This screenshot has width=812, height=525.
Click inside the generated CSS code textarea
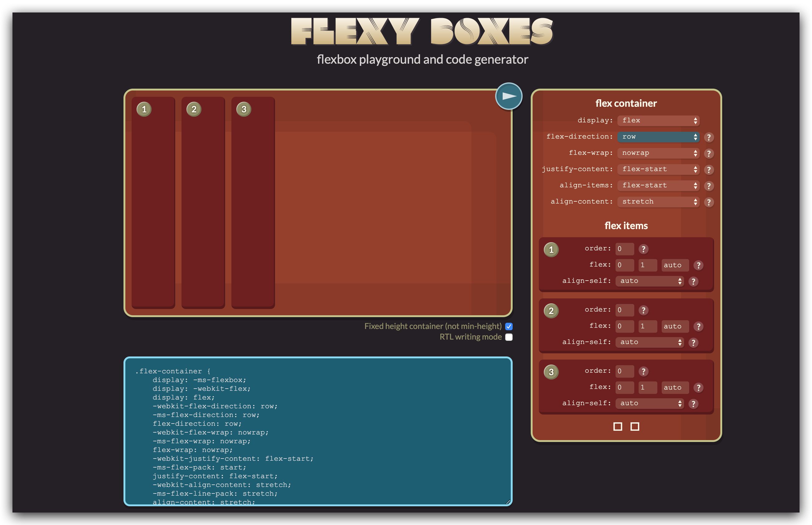click(x=317, y=431)
